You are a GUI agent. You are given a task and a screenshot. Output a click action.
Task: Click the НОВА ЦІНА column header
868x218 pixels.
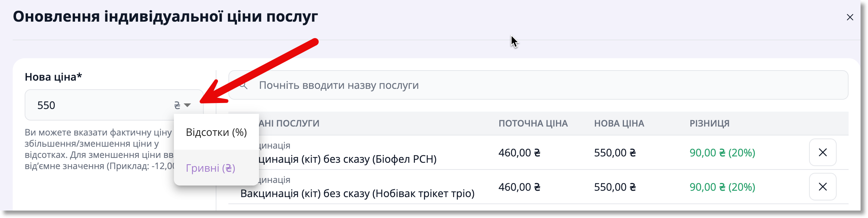click(x=619, y=124)
